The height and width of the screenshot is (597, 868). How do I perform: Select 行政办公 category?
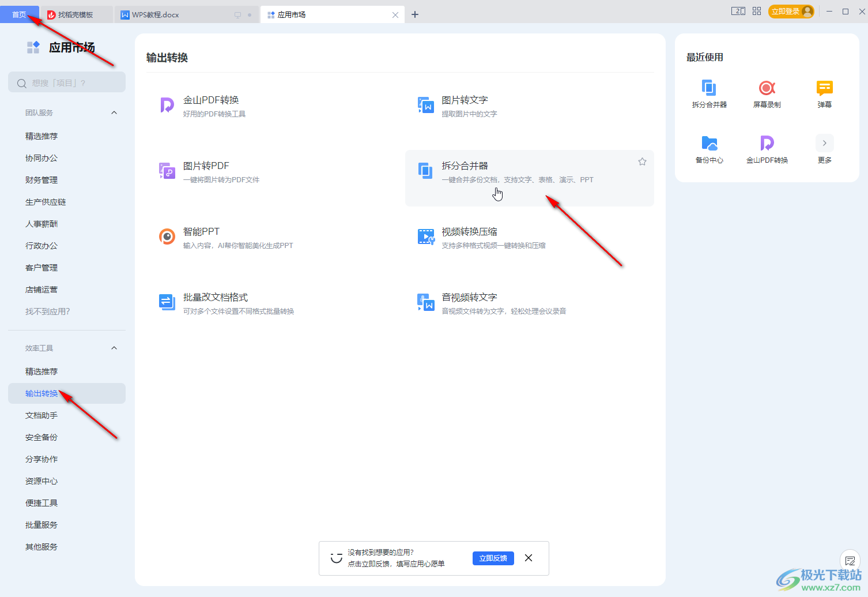(x=41, y=246)
